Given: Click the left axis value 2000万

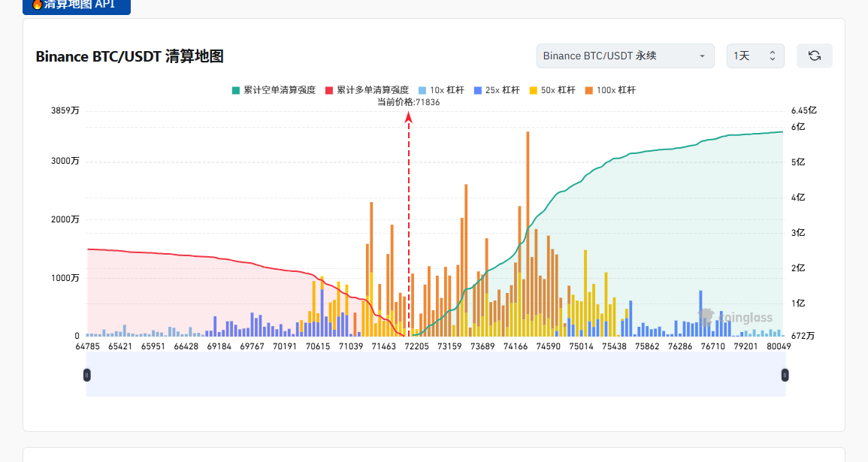Looking at the screenshot, I should point(65,219).
